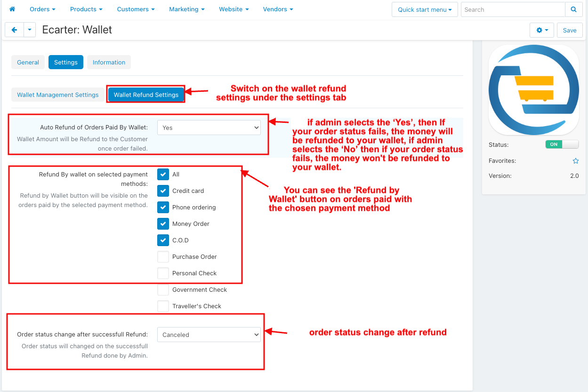
Task: Open the gear settings menu
Action: pos(542,30)
